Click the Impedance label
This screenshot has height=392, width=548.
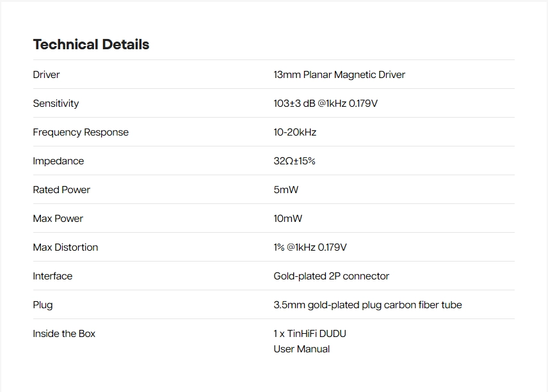(58, 161)
